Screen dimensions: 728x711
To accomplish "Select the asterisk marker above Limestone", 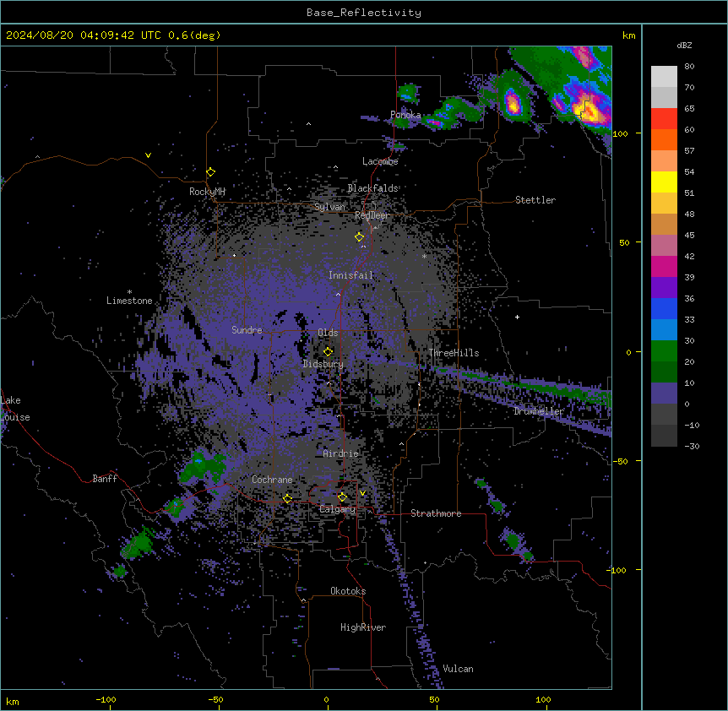I will [x=129, y=292].
